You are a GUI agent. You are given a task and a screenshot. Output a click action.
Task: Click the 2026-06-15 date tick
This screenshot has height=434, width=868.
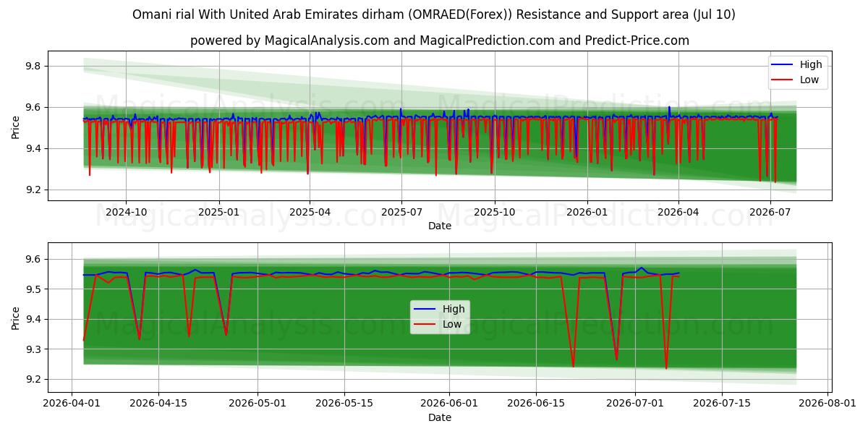click(537, 403)
